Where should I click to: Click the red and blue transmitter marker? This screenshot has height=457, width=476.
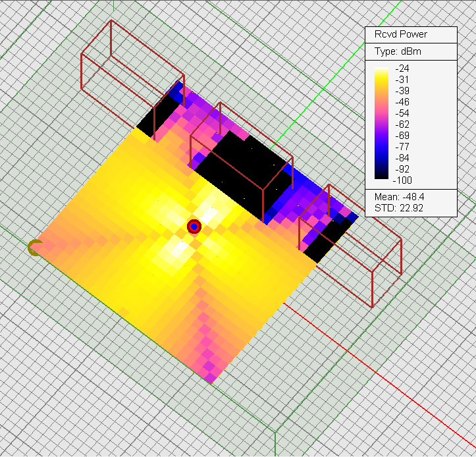coord(194,227)
